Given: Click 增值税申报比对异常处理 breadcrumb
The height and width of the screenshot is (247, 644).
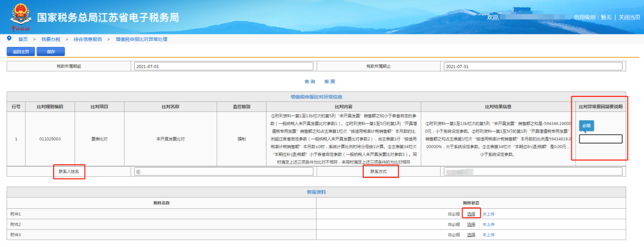Looking at the screenshot, I should [x=141, y=39].
